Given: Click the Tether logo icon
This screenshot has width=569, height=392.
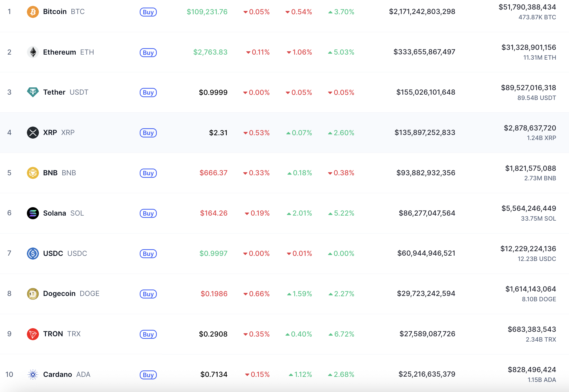Looking at the screenshot, I should 33,92.
